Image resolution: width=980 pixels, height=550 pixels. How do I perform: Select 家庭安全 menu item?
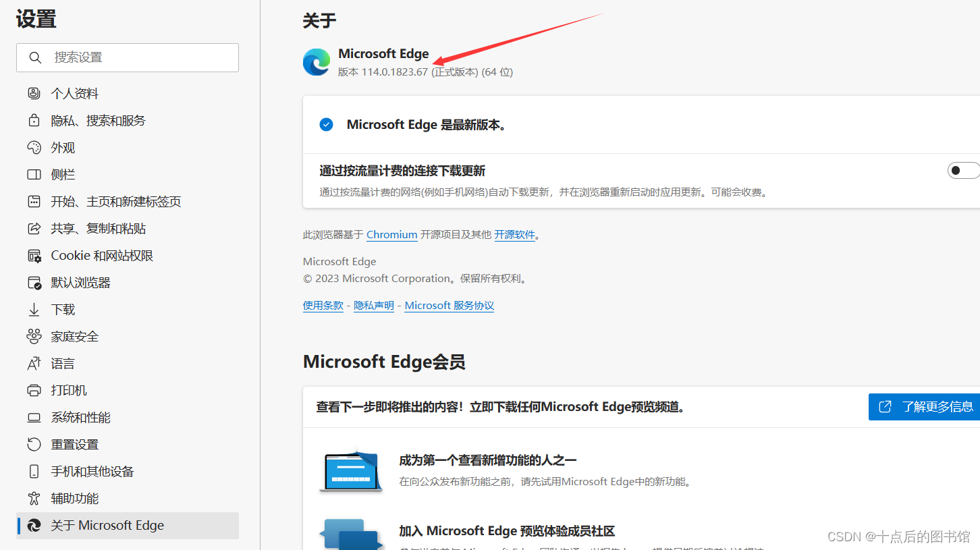tap(128, 336)
